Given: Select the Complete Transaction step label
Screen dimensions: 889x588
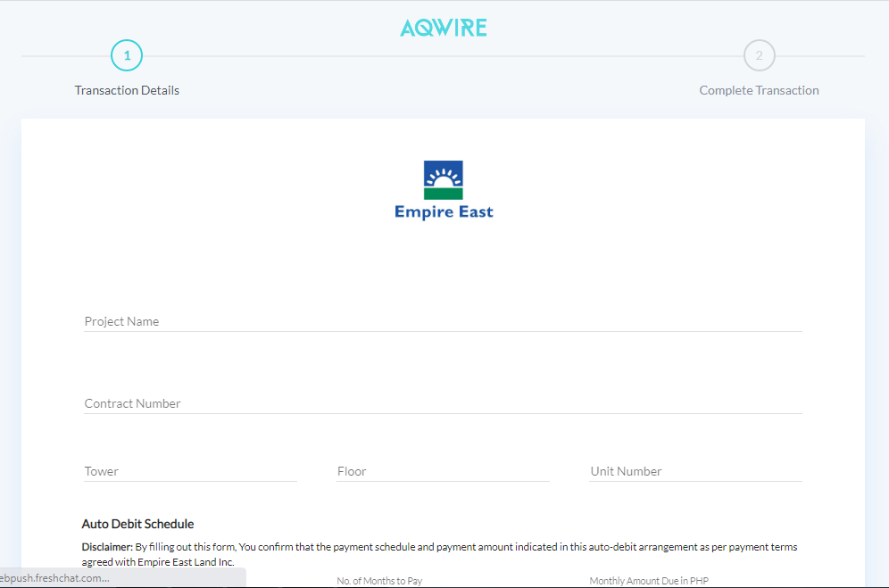Looking at the screenshot, I should pyautogui.click(x=760, y=90).
